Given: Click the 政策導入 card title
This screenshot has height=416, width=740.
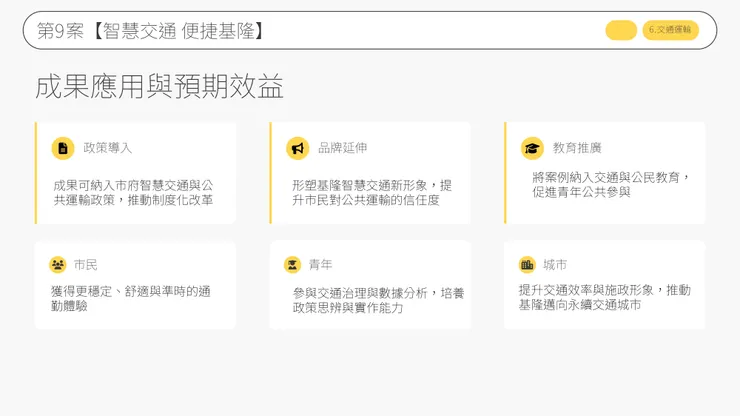Looking at the screenshot, I should (x=108, y=148).
